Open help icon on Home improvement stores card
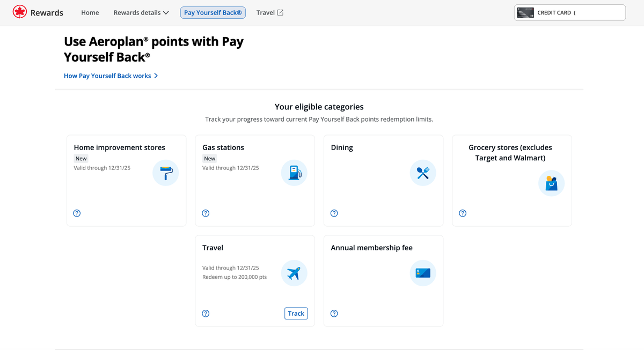Viewport: 644px width, 350px height. pyautogui.click(x=77, y=213)
